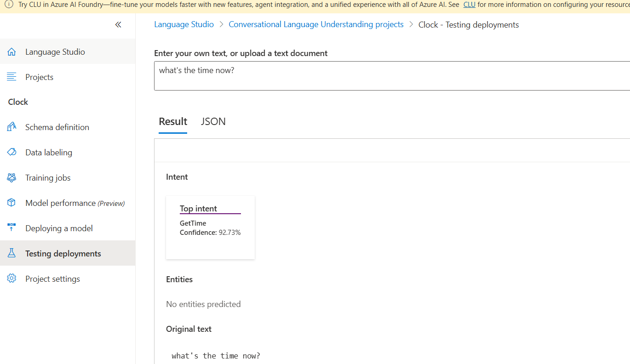Click the Intent heading
This screenshot has width=630, height=364.
point(177,177)
